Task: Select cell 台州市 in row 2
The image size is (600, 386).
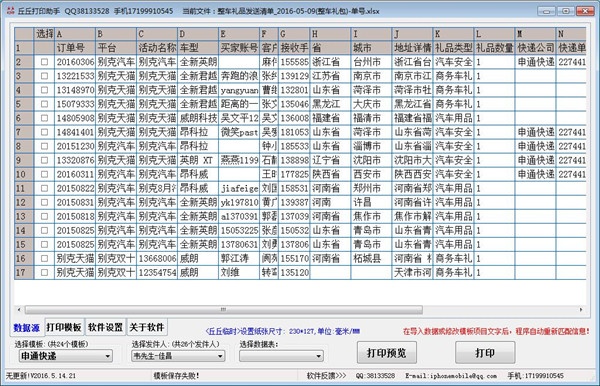Action: coord(371,62)
